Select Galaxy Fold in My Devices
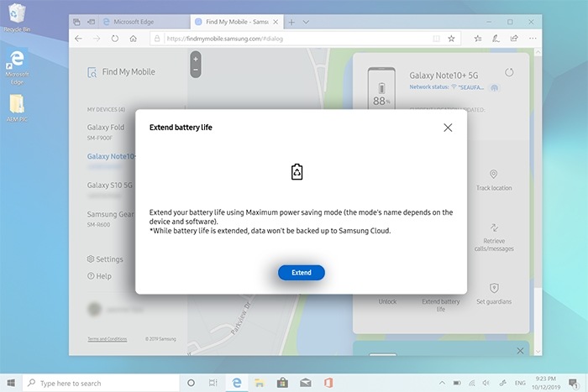This screenshot has height=392, width=588. pyautogui.click(x=105, y=132)
